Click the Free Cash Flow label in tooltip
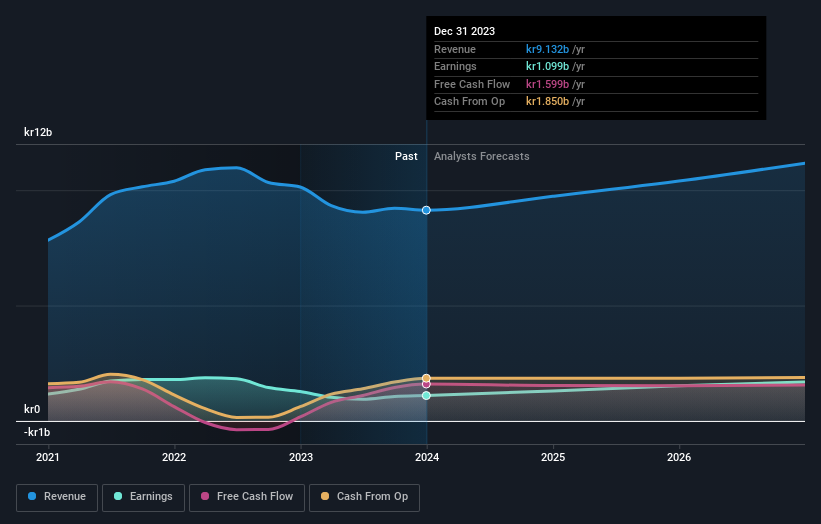This screenshot has width=821, height=524. [472, 84]
